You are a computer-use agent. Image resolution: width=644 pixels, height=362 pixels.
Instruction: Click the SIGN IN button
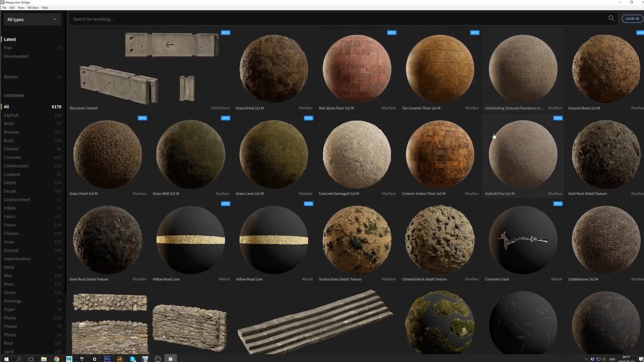pyautogui.click(x=633, y=18)
